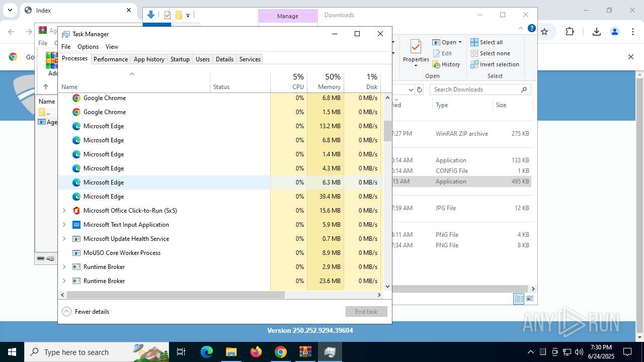Click Properties icon in Explorer ribbon

pos(416,47)
